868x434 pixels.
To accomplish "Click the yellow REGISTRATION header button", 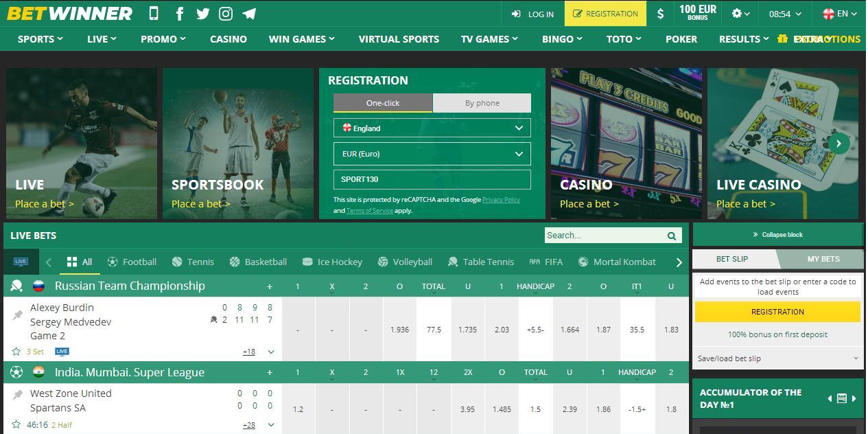I will 605,14.
